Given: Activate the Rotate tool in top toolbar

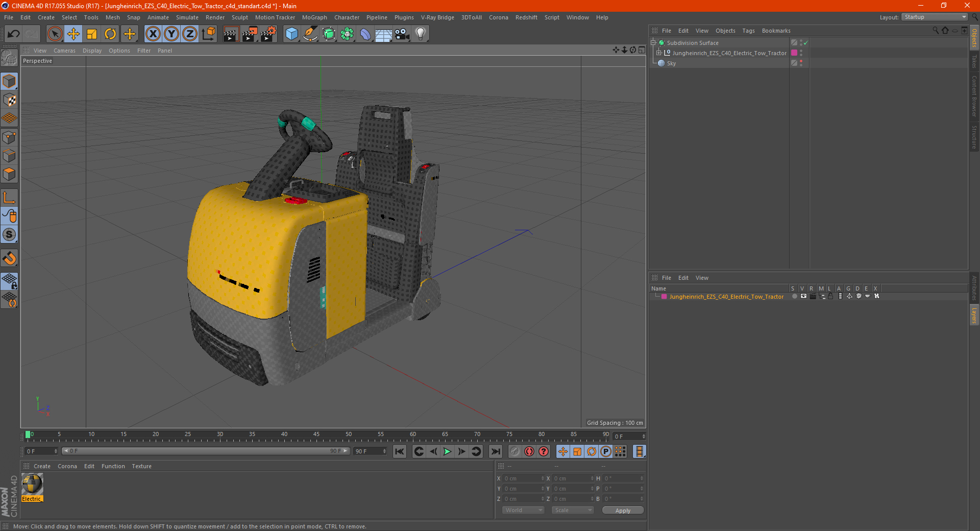Looking at the screenshot, I should [x=110, y=34].
